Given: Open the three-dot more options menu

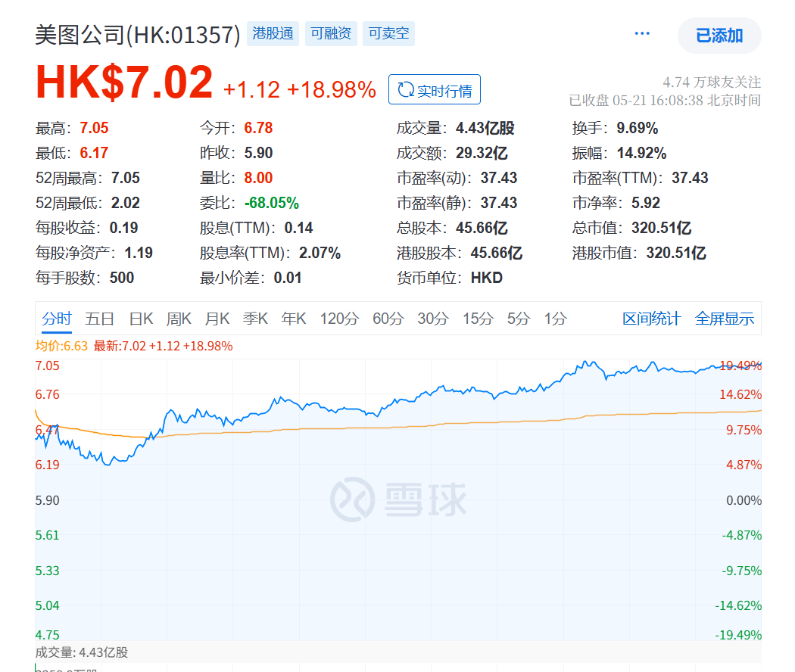Looking at the screenshot, I should 642,34.
